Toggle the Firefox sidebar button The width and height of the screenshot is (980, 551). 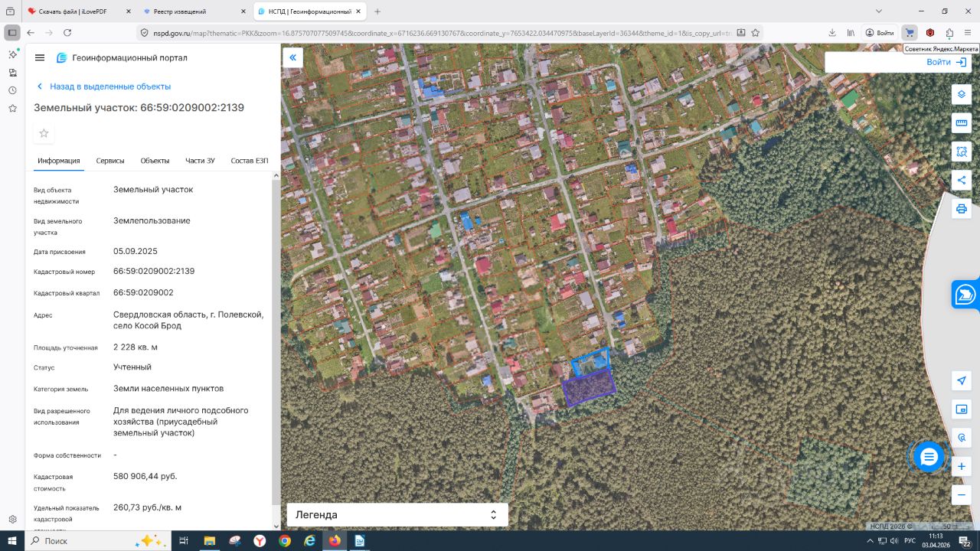12,33
